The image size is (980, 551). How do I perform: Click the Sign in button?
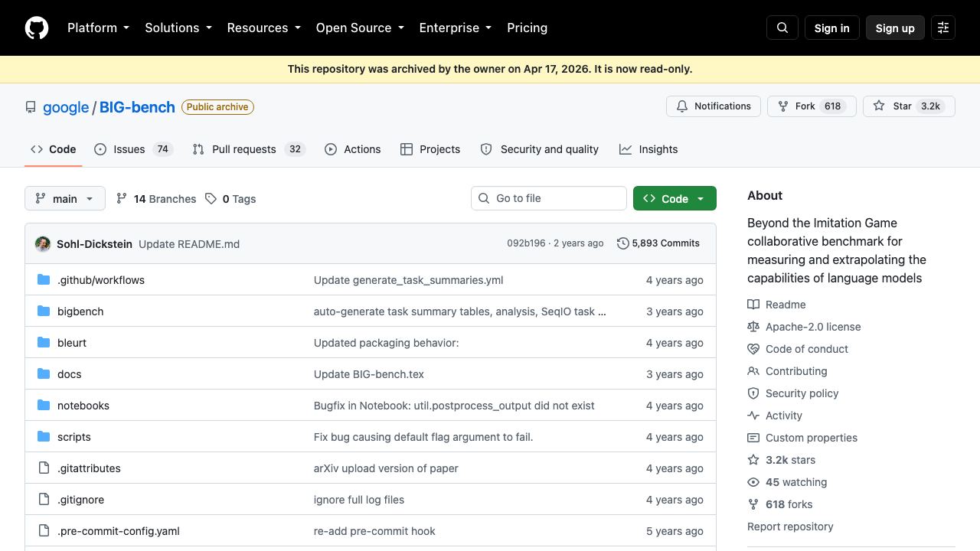point(832,28)
